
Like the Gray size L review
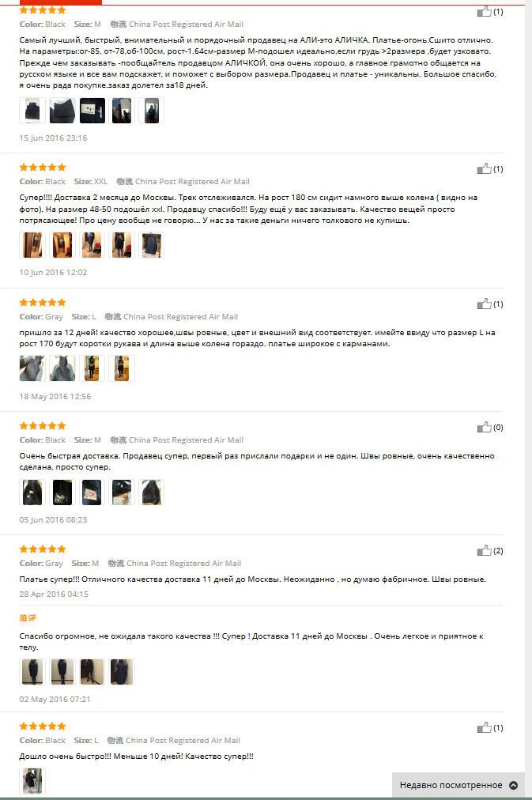click(484, 304)
